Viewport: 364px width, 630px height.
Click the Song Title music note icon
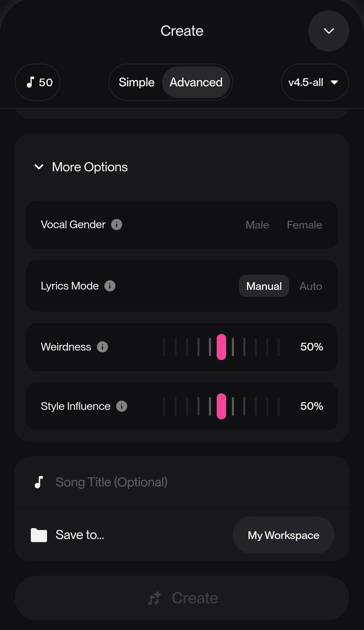(39, 482)
